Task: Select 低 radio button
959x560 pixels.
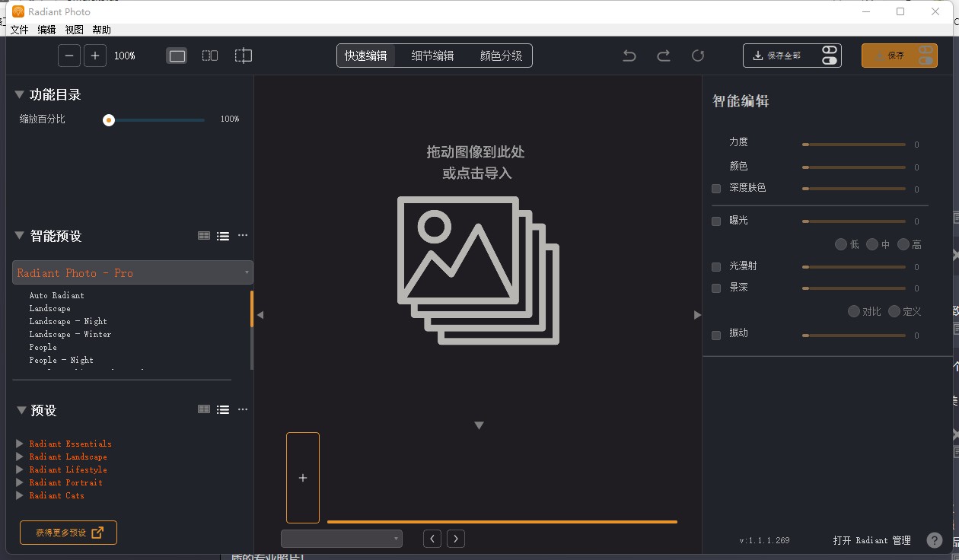Action: (x=841, y=244)
